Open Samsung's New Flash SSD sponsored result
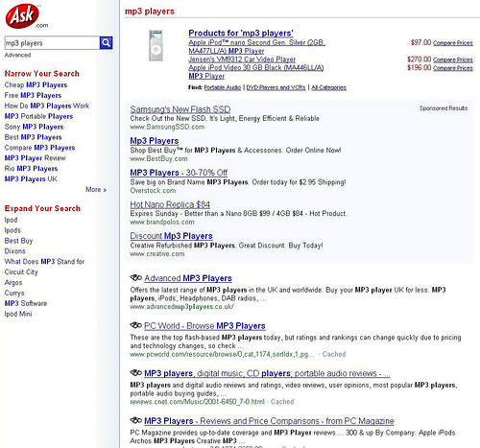480x448 pixels. [x=180, y=109]
